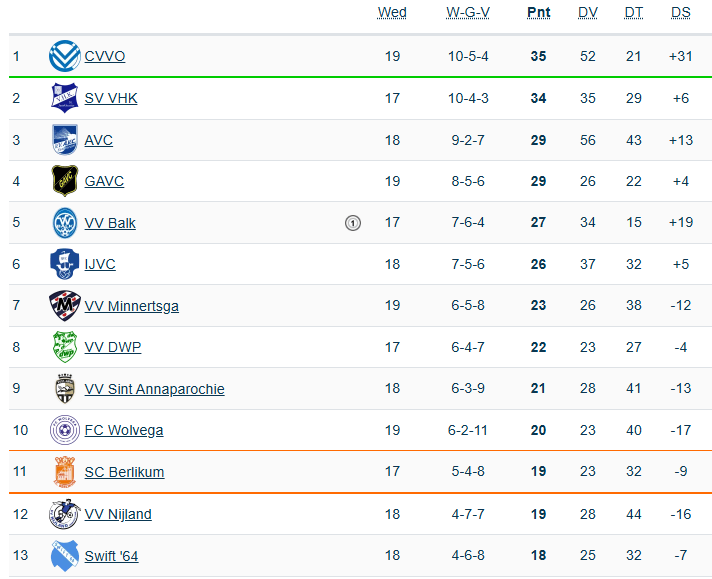Click the GAVC club badge
Image resolution: width=712 pixels, height=579 pixels.
[x=65, y=181]
